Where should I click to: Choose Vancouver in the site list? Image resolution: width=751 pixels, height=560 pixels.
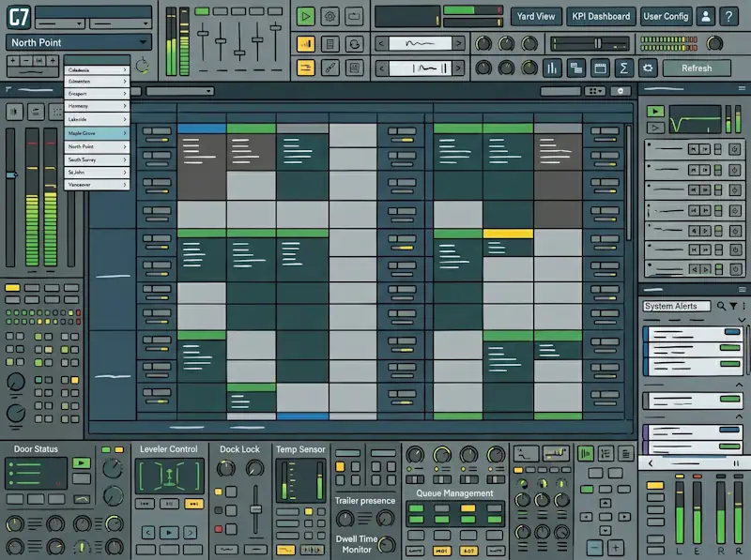98,184
